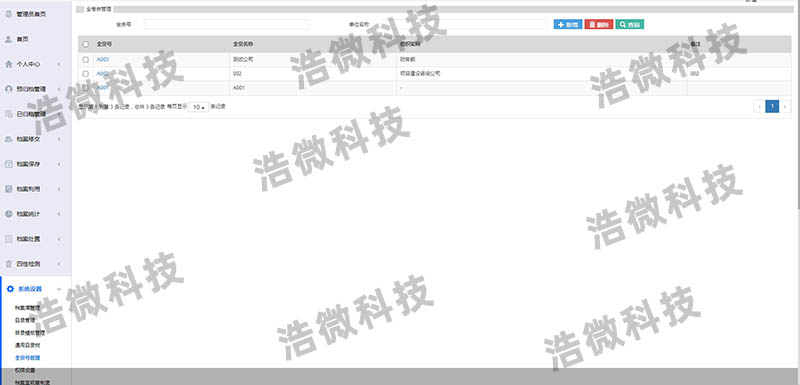Click the 四性检测 sidebar icon
800x385 pixels.
pos(8,264)
